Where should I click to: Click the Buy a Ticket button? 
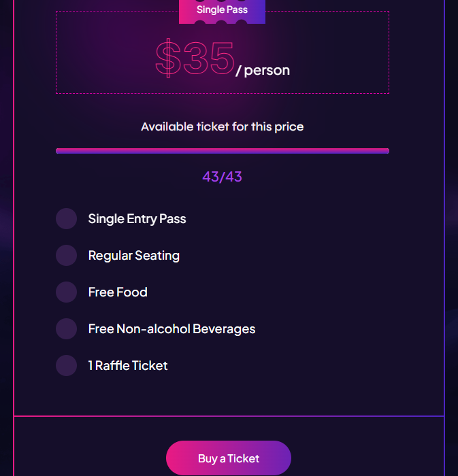229,458
